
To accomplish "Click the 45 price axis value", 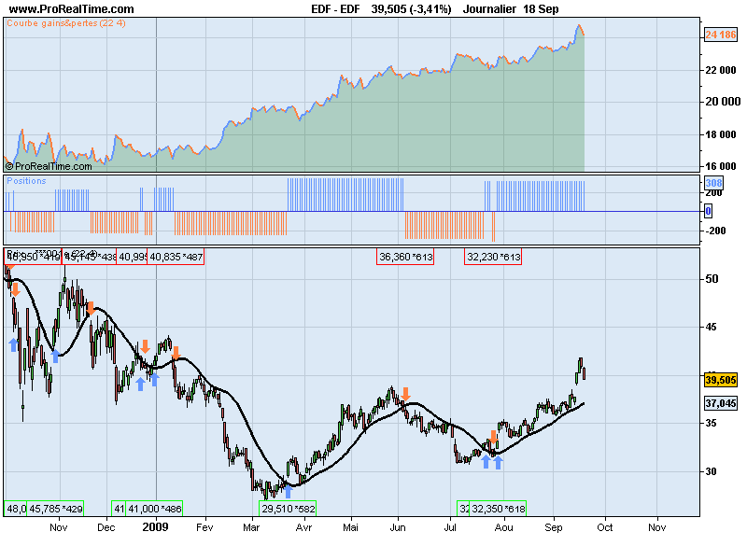I will click(711, 328).
